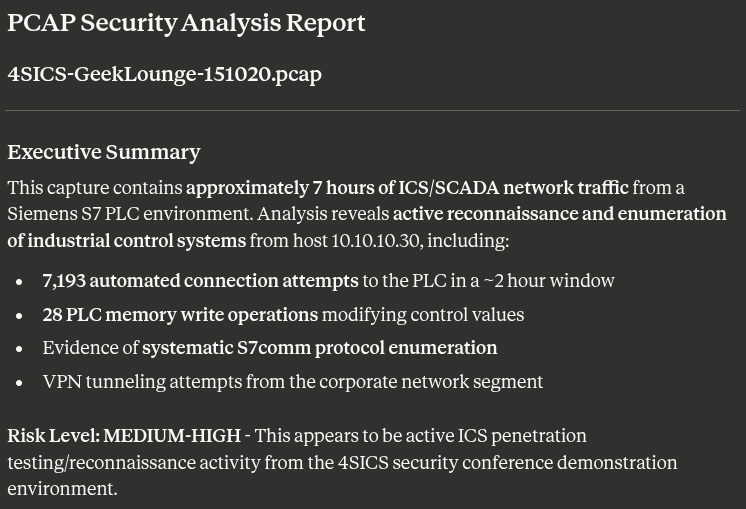Click the VPN tunneling attempts bullet line
This screenshot has width=746, height=509.
(292, 382)
